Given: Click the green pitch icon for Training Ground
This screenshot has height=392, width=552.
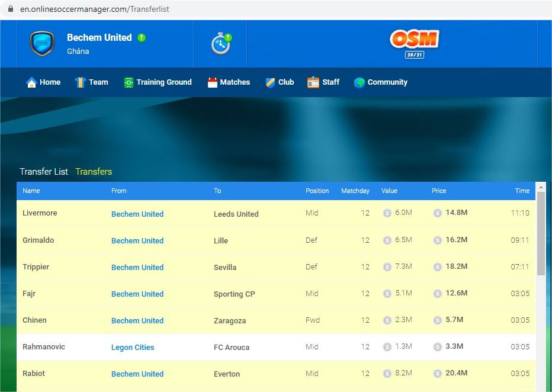Looking at the screenshot, I should click(x=129, y=82).
